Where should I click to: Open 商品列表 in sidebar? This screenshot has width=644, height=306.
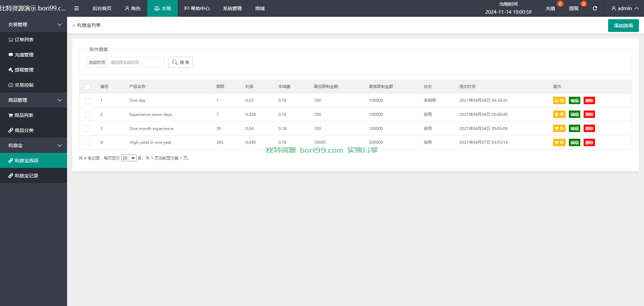point(34,115)
